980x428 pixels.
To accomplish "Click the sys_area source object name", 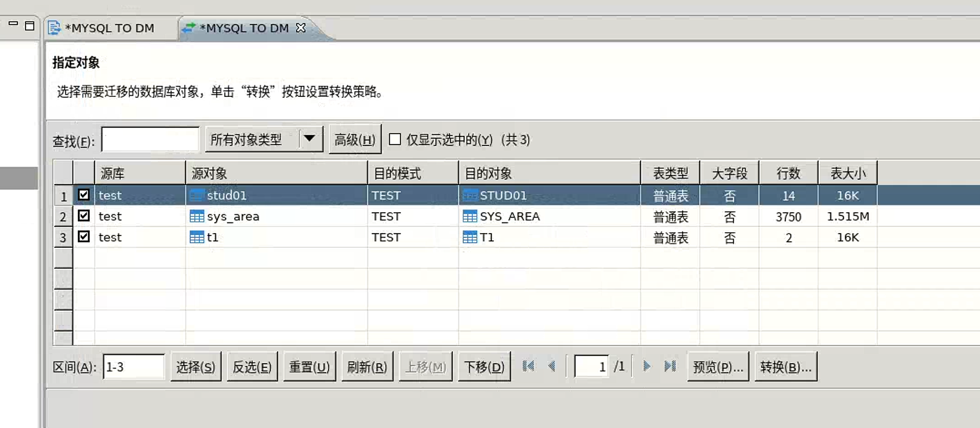I will (x=233, y=216).
